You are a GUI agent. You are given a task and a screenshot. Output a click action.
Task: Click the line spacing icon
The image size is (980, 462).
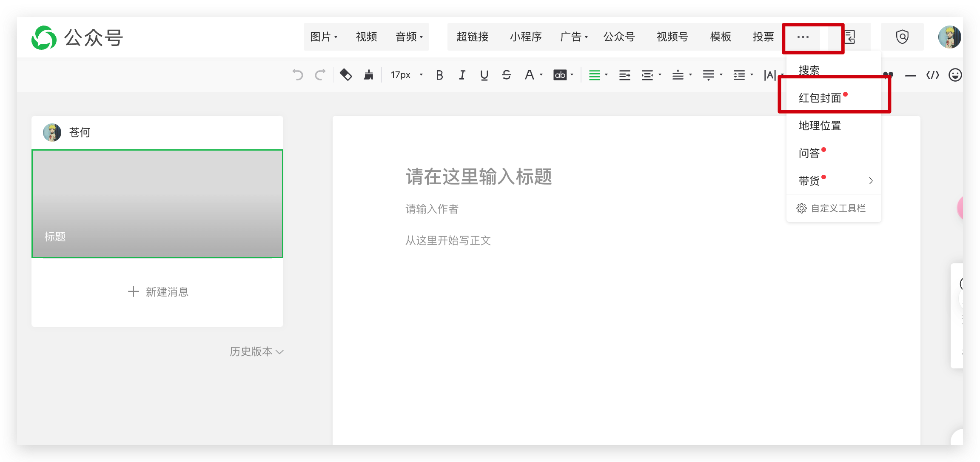point(739,75)
